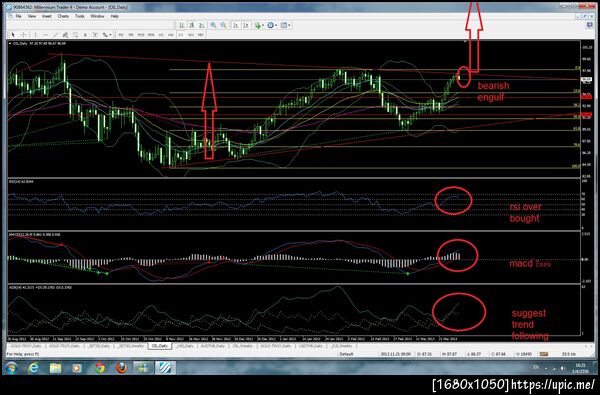This screenshot has height=395, width=600.
Task: Switch timeframe to W1
Action: 191,35
